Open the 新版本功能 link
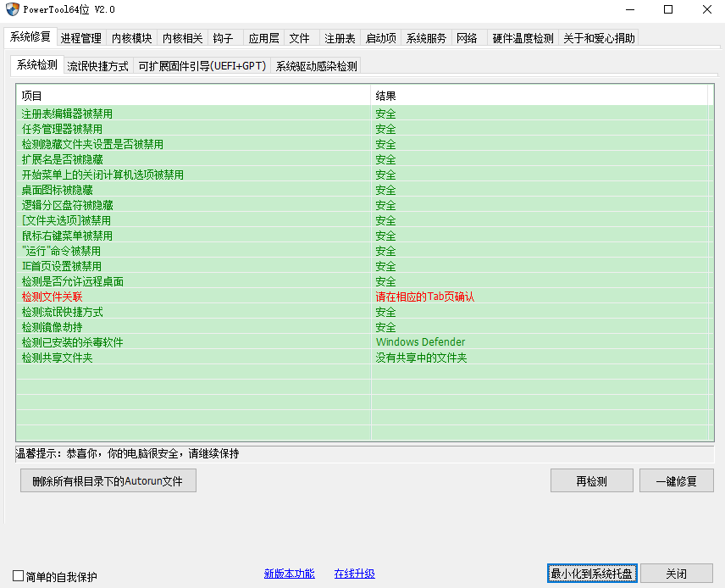The width and height of the screenshot is (725, 588). (x=289, y=574)
